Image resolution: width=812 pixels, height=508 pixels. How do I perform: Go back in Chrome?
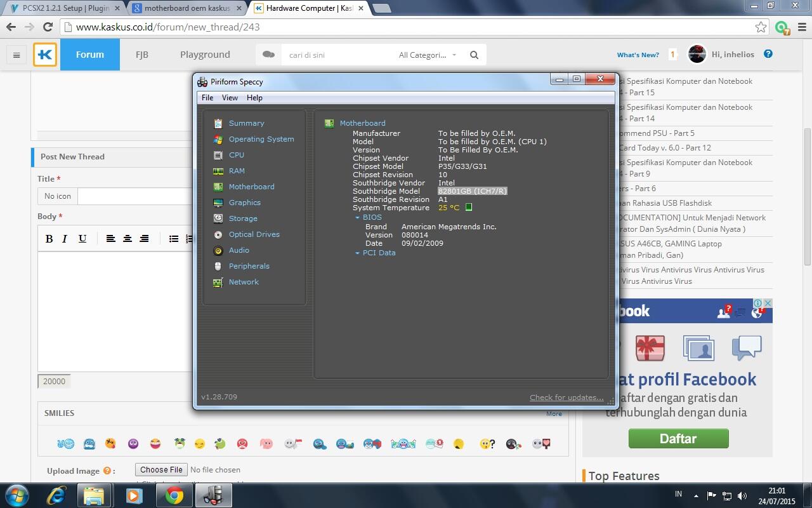point(11,27)
